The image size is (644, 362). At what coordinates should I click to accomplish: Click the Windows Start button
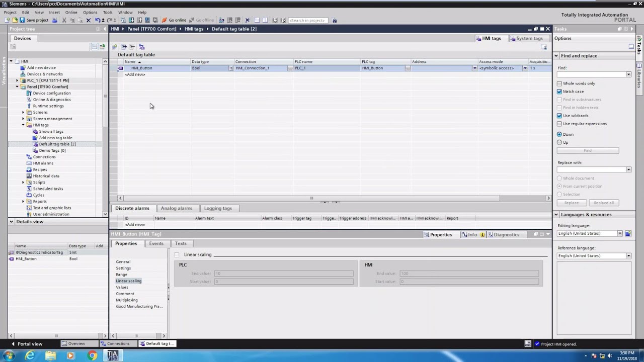(x=9, y=355)
